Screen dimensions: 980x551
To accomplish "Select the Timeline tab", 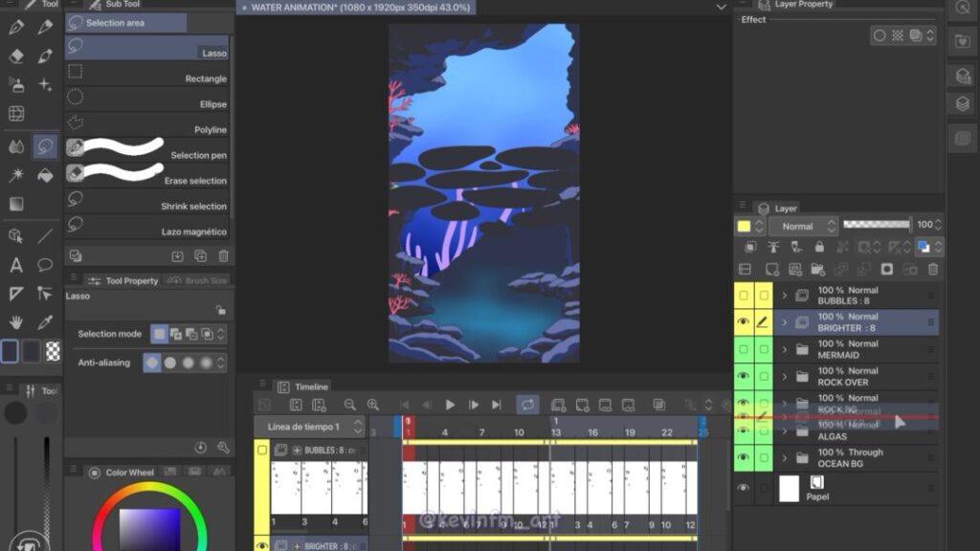I will pos(303,386).
